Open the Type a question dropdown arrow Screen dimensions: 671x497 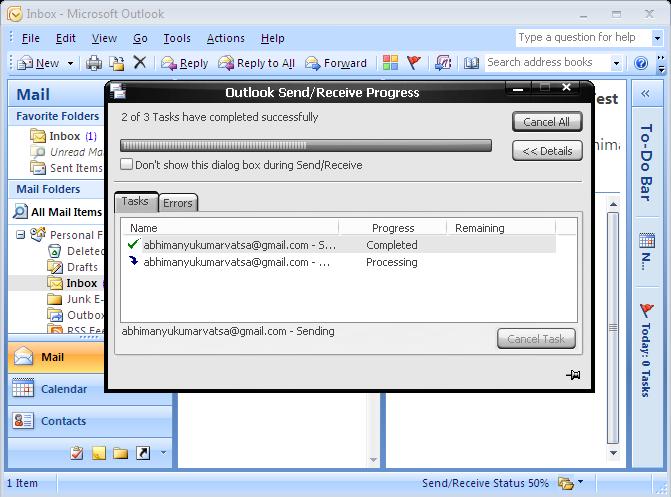point(657,38)
